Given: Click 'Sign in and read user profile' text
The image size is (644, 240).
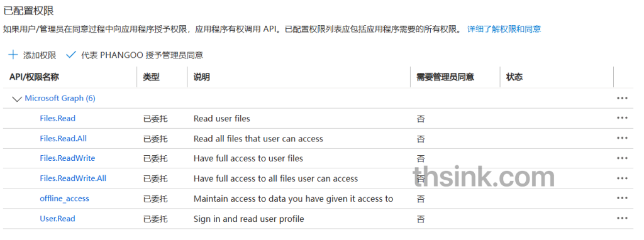Looking at the screenshot, I should tap(249, 219).
